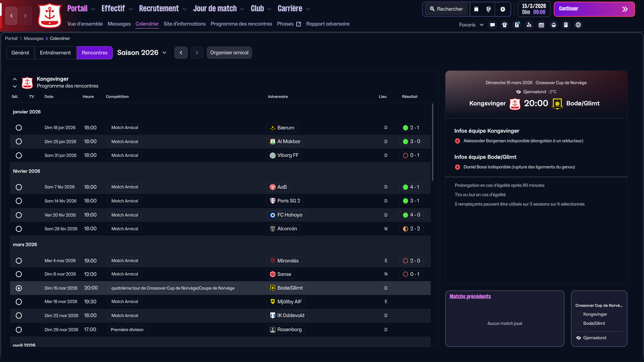This screenshot has height=362, width=644.
Task: Open the player search shortcut icon
Action: point(529,25)
